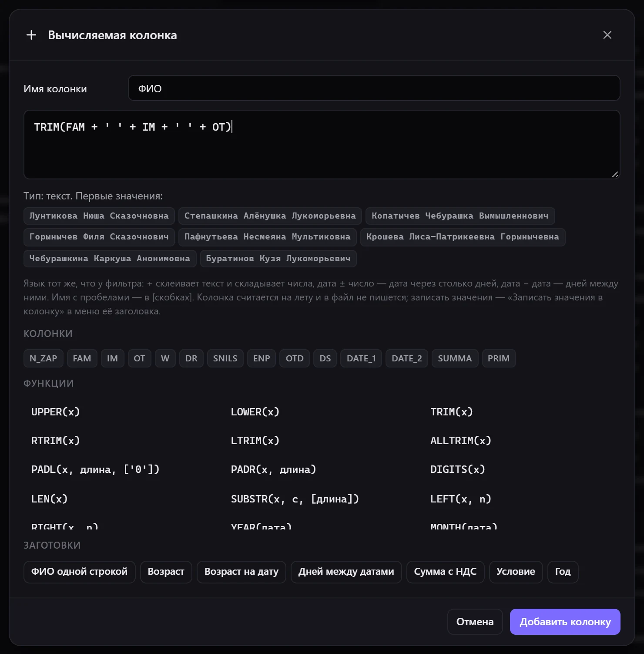Click the Имя колонки field with ФИО
Viewport: 644px width, 654px height.
pos(374,88)
